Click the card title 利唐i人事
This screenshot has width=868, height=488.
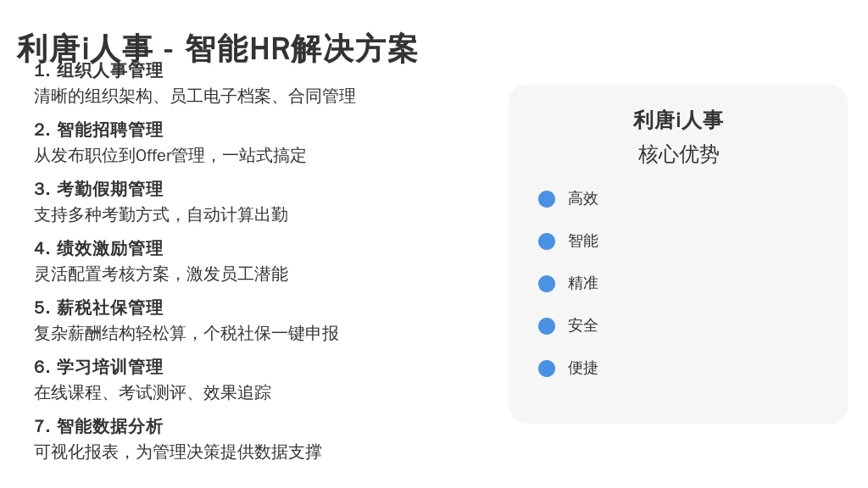pos(677,120)
